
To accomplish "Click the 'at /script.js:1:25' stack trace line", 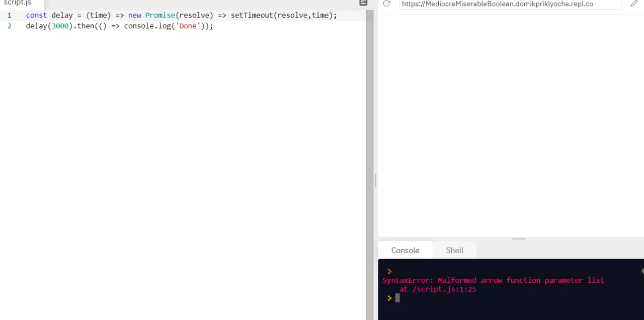I will click(x=438, y=289).
